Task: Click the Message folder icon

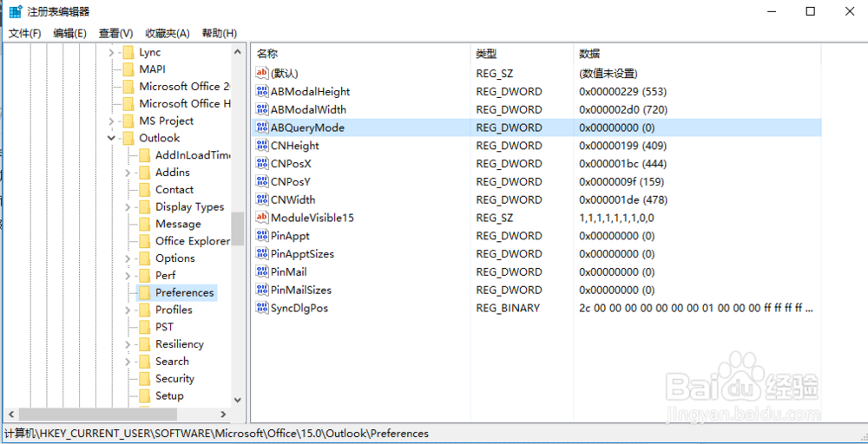Action: click(x=144, y=224)
